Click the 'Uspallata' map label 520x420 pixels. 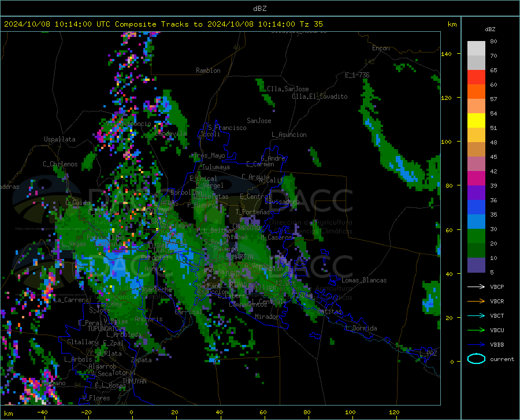(x=60, y=140)
